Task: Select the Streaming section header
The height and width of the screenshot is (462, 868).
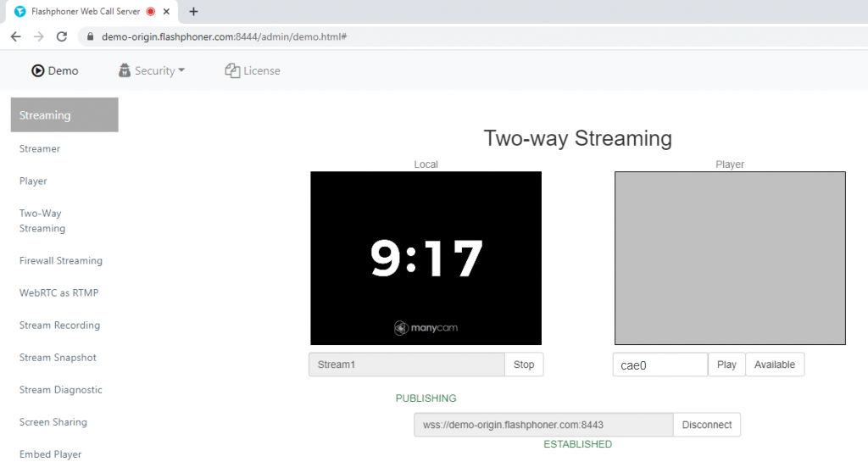Action: pos(64,115)
